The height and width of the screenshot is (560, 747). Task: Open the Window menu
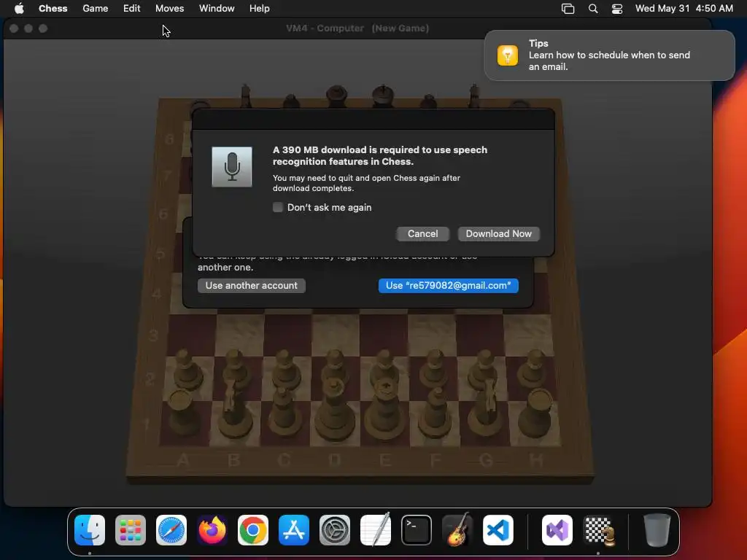tap(217, 9)
